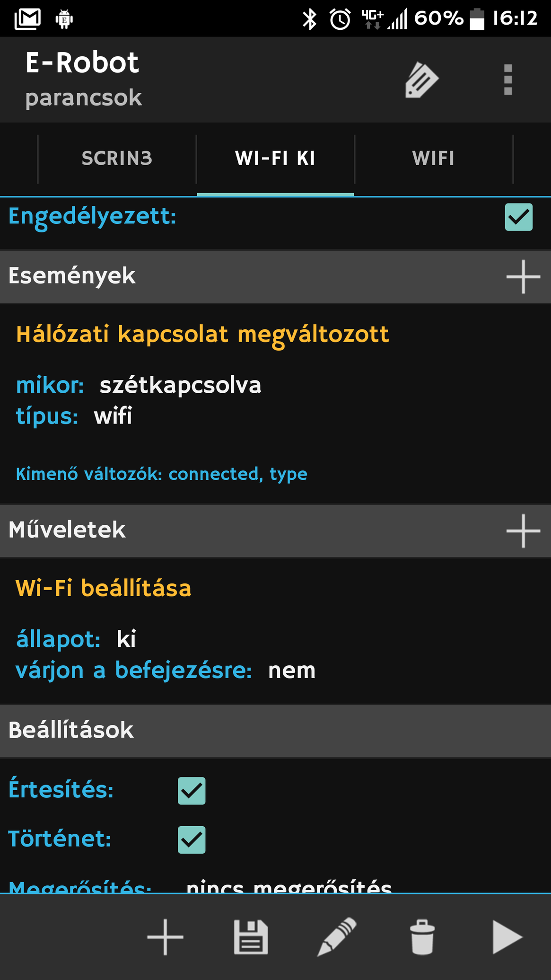Switch to the WIFI tab

(434, 159)
